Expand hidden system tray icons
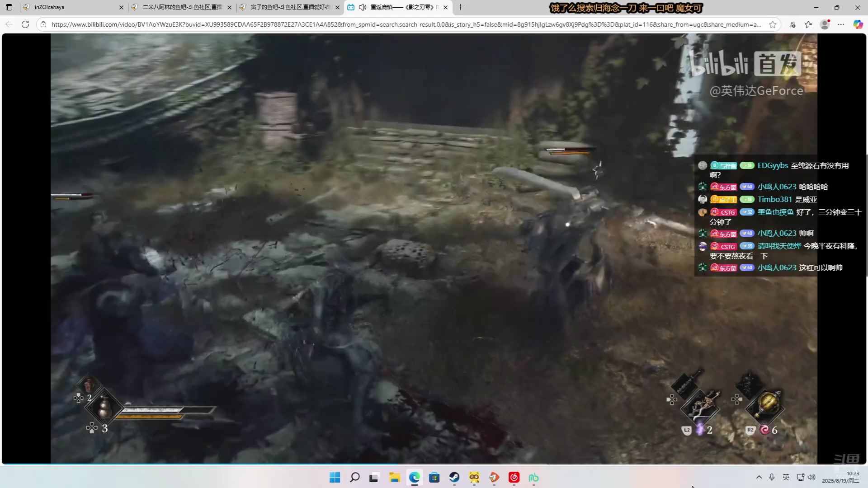 click(759, 477)
